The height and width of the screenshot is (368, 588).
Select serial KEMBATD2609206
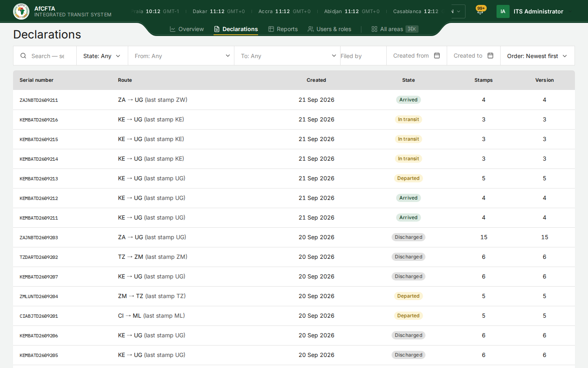(39, 336)
